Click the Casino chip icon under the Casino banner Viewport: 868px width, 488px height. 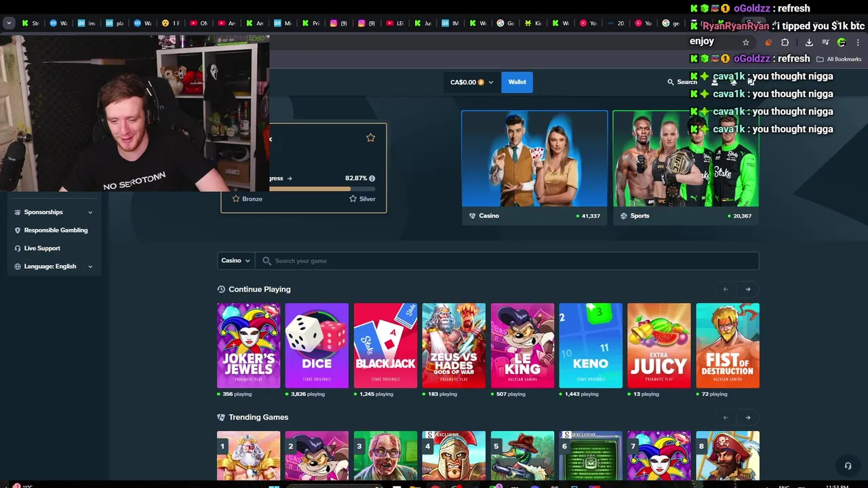click(473, 216)
